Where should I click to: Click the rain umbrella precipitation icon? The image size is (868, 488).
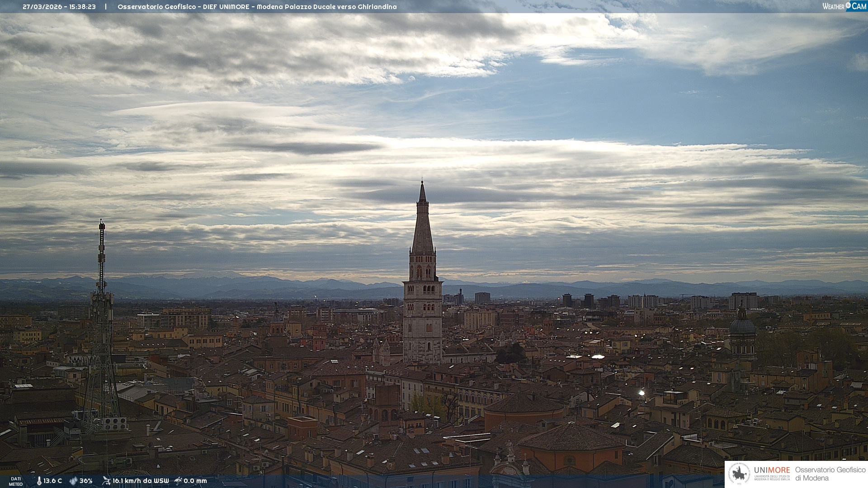[178, 481]
